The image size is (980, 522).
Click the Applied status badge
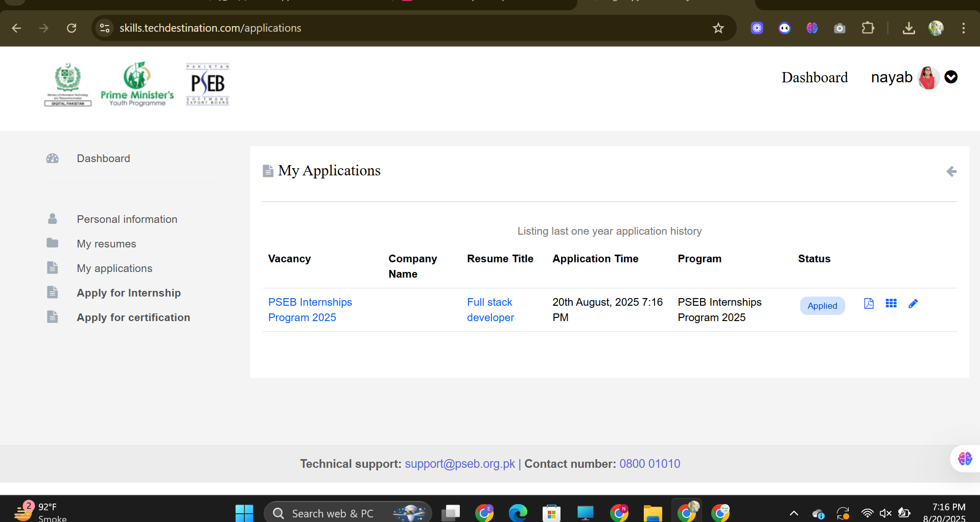point(822,306)
